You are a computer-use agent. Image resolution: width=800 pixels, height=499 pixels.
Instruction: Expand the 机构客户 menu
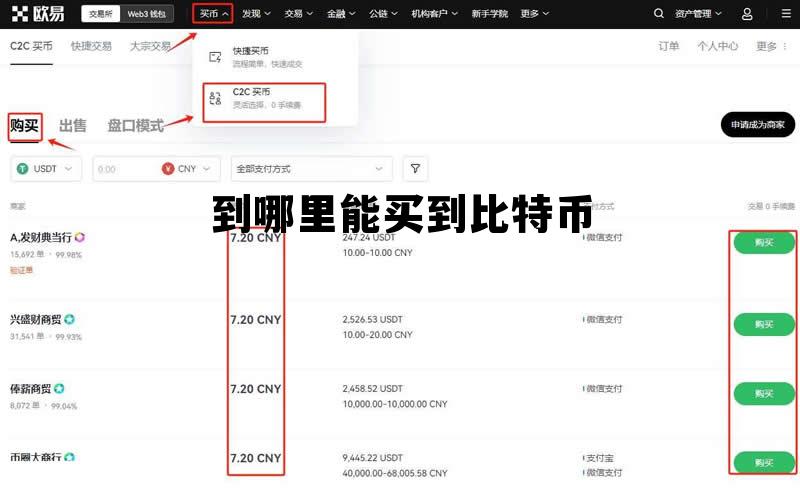(x=435, y=14)
